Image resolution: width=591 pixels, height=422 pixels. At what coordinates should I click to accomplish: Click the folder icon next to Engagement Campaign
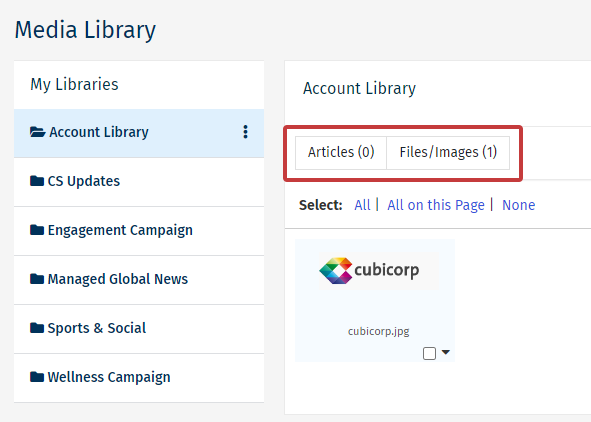point(37,230)
